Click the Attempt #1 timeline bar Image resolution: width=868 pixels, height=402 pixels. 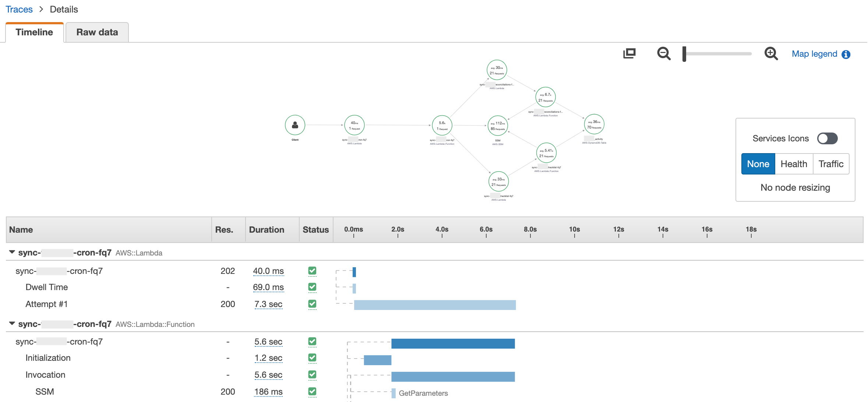(435, 305)
